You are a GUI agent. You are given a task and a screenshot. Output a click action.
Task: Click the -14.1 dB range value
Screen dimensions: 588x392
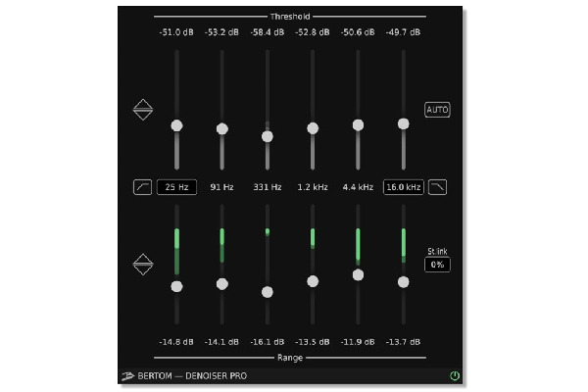221,342
